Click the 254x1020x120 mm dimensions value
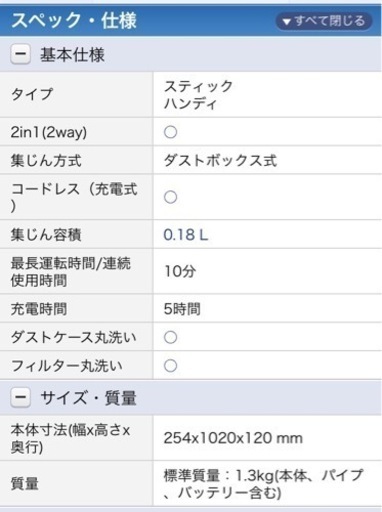382x512 pixels. click(x=233, y=438)
